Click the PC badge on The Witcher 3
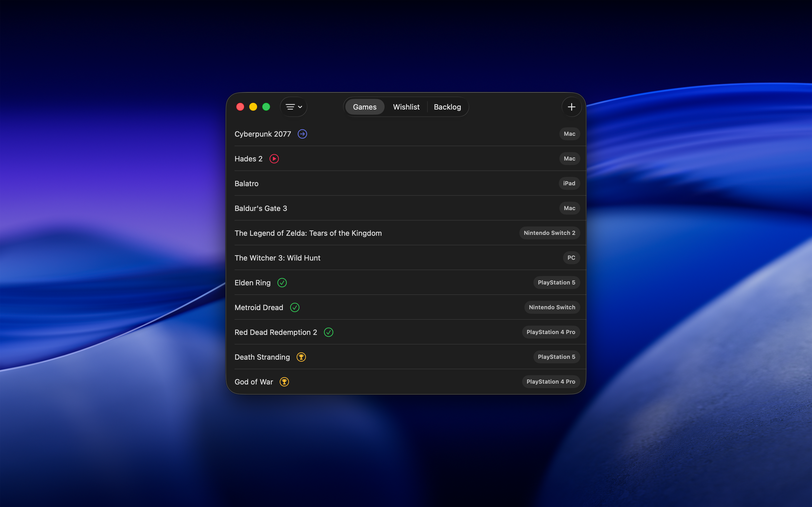 coord(571,258)
